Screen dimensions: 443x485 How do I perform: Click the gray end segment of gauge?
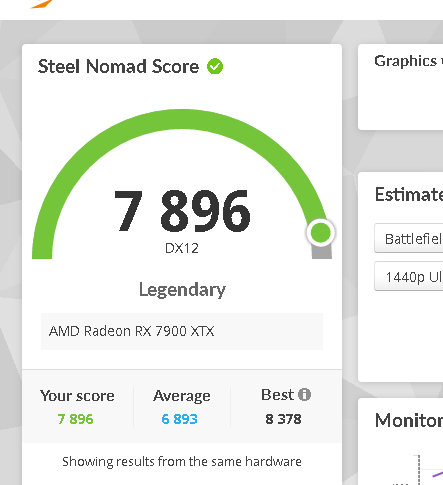click(x=322, y=252)
